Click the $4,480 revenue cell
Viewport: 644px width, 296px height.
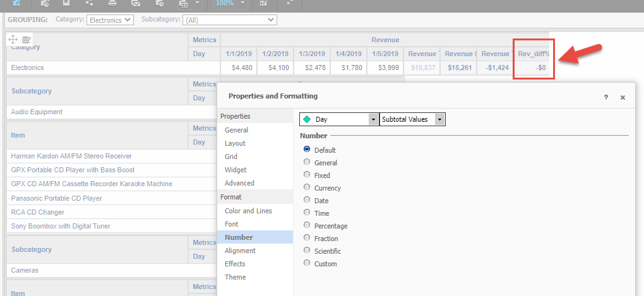(x=239, y=68)
